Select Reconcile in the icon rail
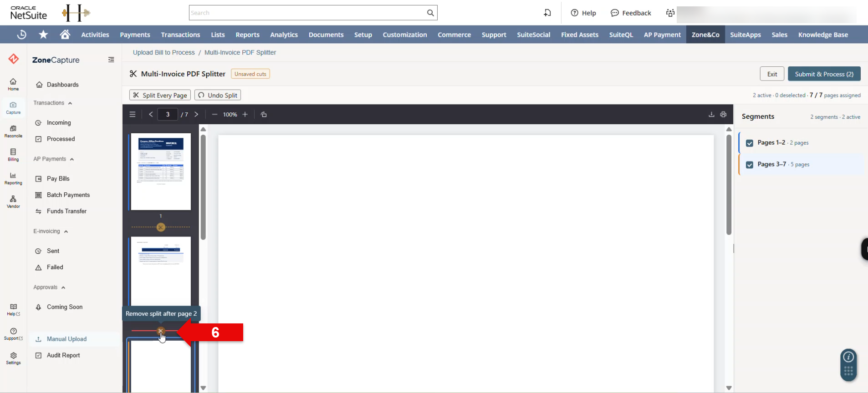Screen dimensions: 868x393 [x=13, y=131]
